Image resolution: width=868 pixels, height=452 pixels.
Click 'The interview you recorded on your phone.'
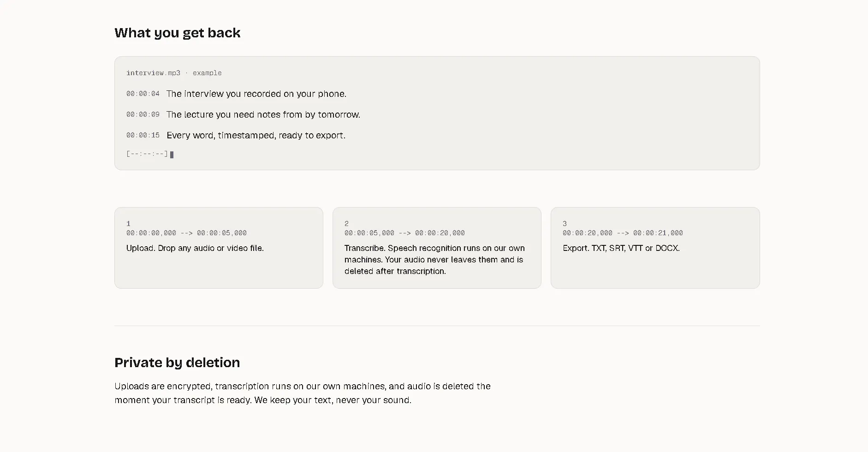point(256,94)
